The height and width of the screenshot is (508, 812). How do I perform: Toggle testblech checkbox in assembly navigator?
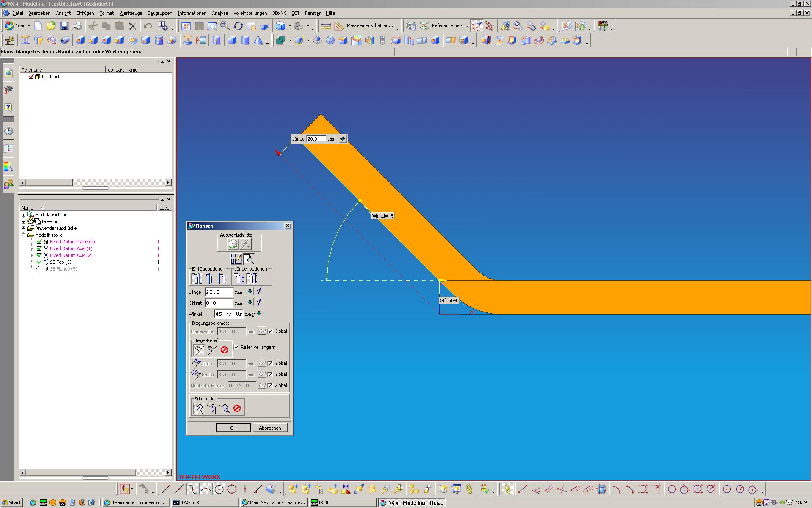[x=31, y=77]
